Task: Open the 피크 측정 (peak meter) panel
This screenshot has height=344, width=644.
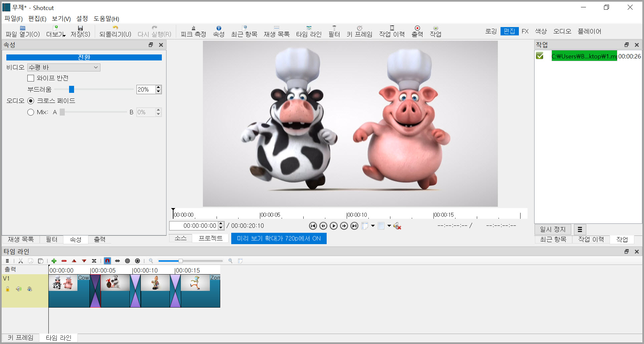Action: (193, 31)
